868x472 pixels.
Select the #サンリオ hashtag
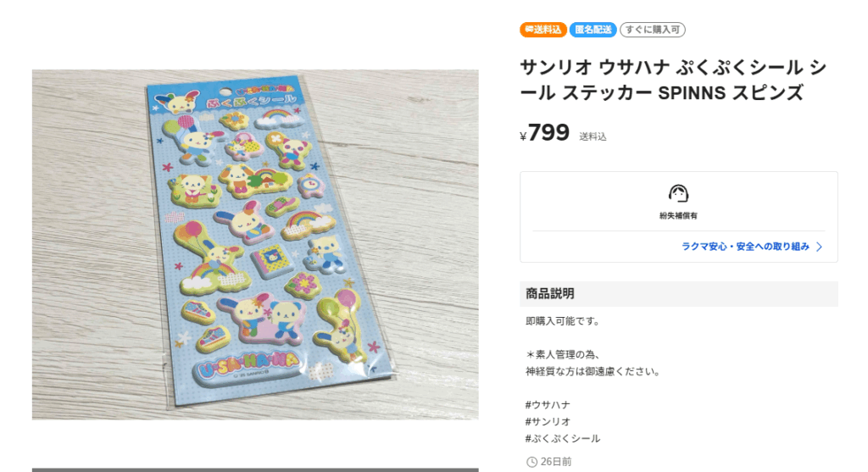pyautogui.click(x=548, y=422)
